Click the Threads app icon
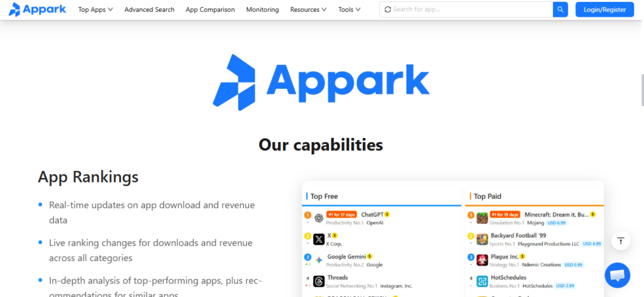 (x=319, y=281)
